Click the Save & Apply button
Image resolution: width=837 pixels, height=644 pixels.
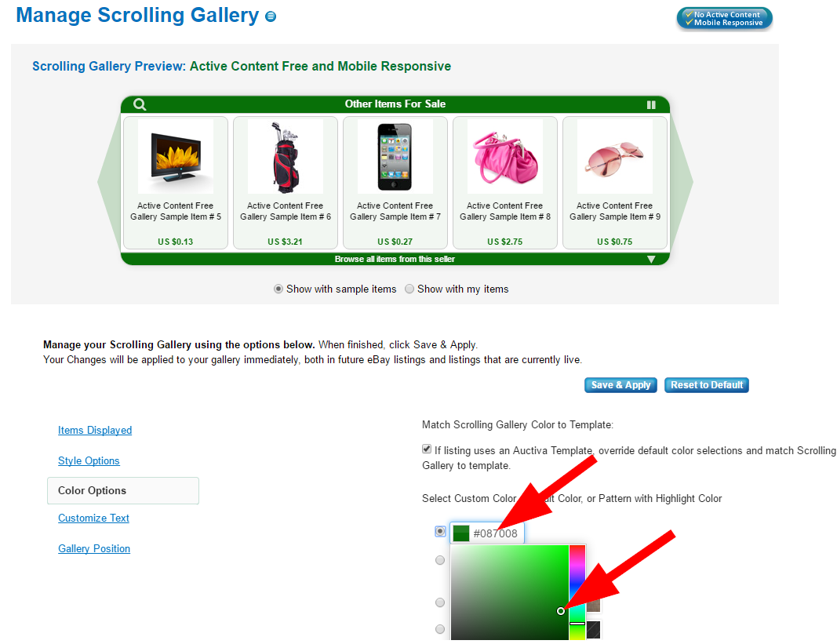[x=620, y=385]
